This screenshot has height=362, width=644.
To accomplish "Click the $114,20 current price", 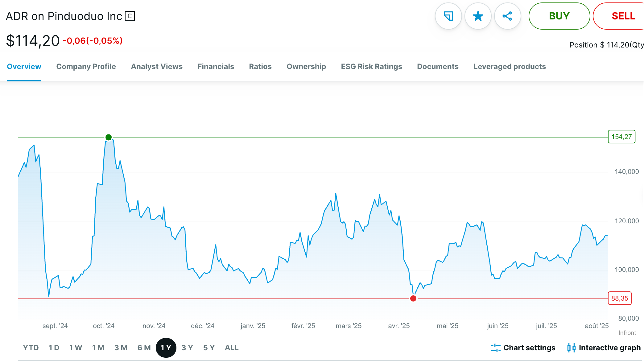I will 33,41.
